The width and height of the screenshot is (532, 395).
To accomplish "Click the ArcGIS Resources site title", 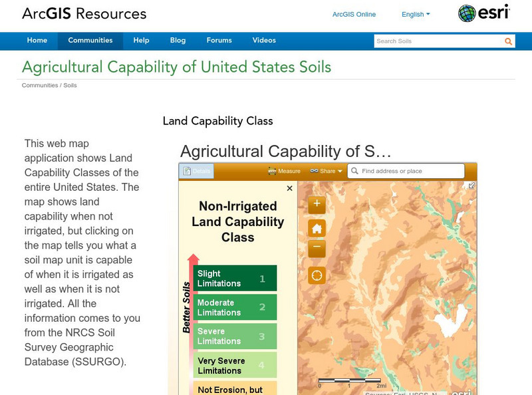I will coord(84,14).
